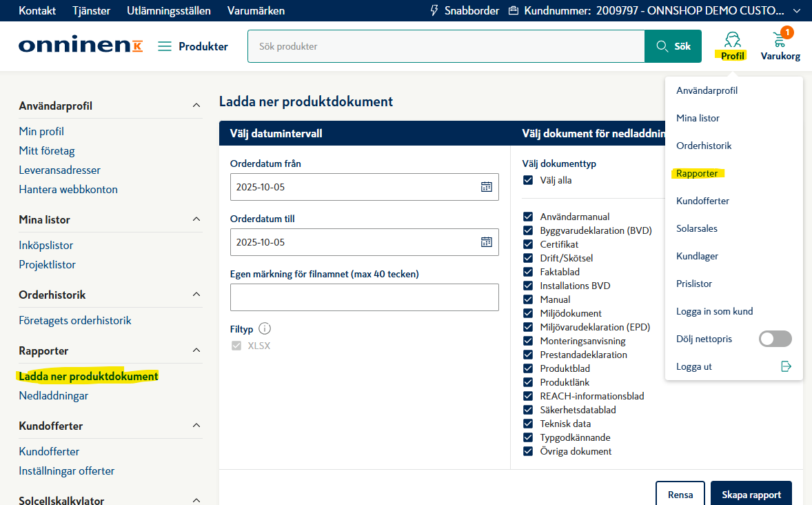
Task: Open calendar for Orderdatum till
Action: tap(486, 242)
